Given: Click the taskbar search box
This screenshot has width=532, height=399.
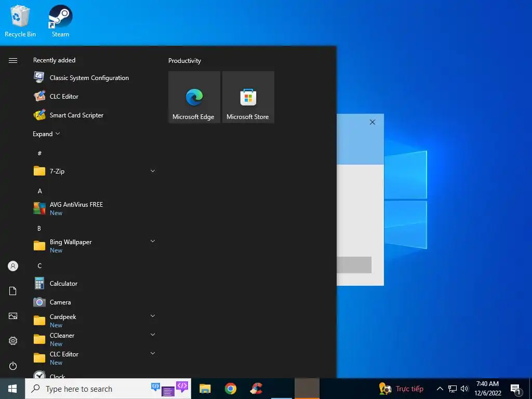Looking at the screenshot, I should click(x=108, y=389).
